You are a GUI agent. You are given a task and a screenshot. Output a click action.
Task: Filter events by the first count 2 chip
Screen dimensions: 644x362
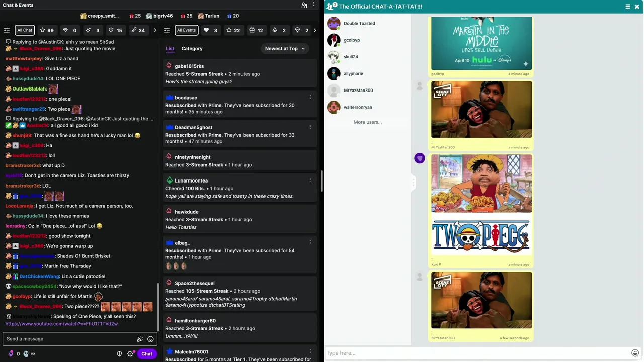click(x=279, y=30)
